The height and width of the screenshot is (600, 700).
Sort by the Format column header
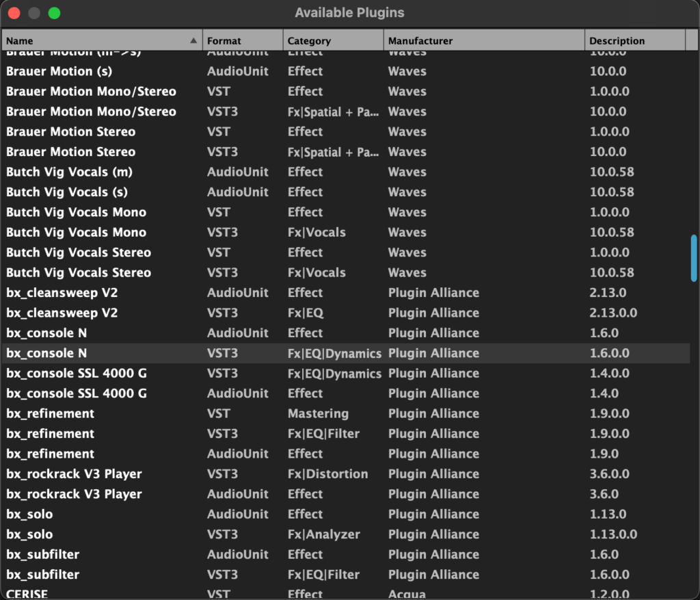pos(243,40)
